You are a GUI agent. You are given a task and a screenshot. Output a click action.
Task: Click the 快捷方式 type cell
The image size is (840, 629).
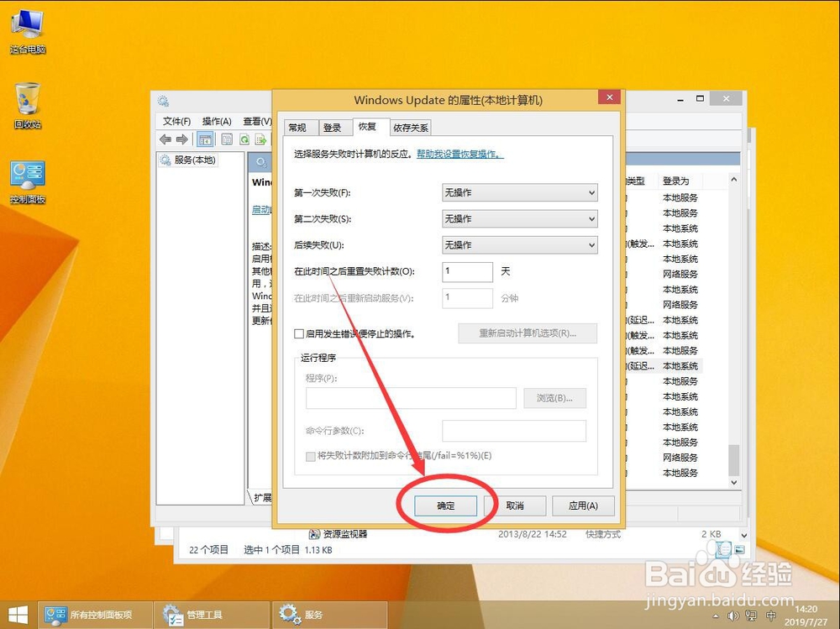click(602, 534)
